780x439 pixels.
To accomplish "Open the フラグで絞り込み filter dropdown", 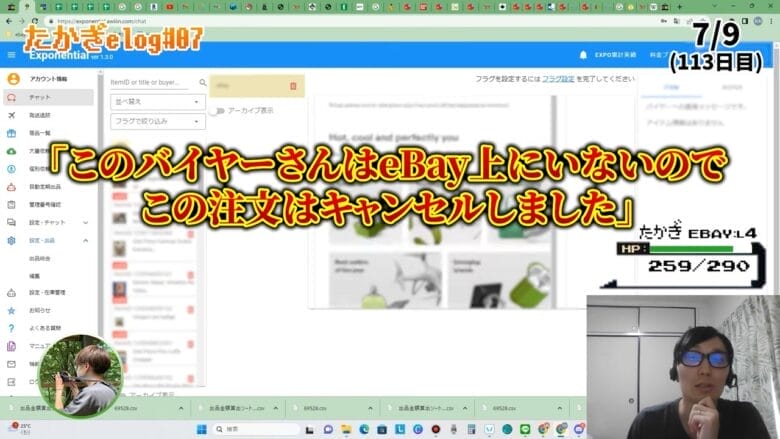I will pos(158,121).
